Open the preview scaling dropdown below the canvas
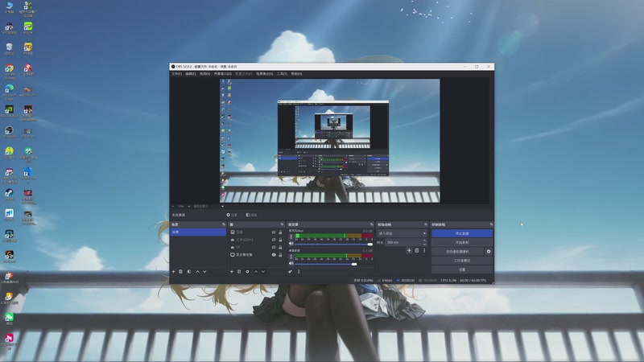The image size is (644, 362). (x=222, y=206)
